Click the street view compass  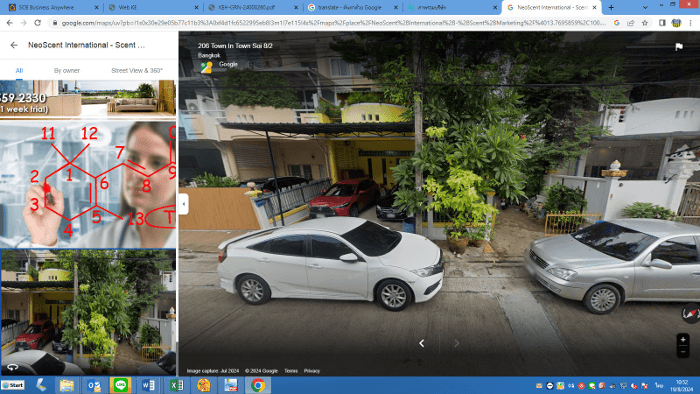[x=690, y=313]
